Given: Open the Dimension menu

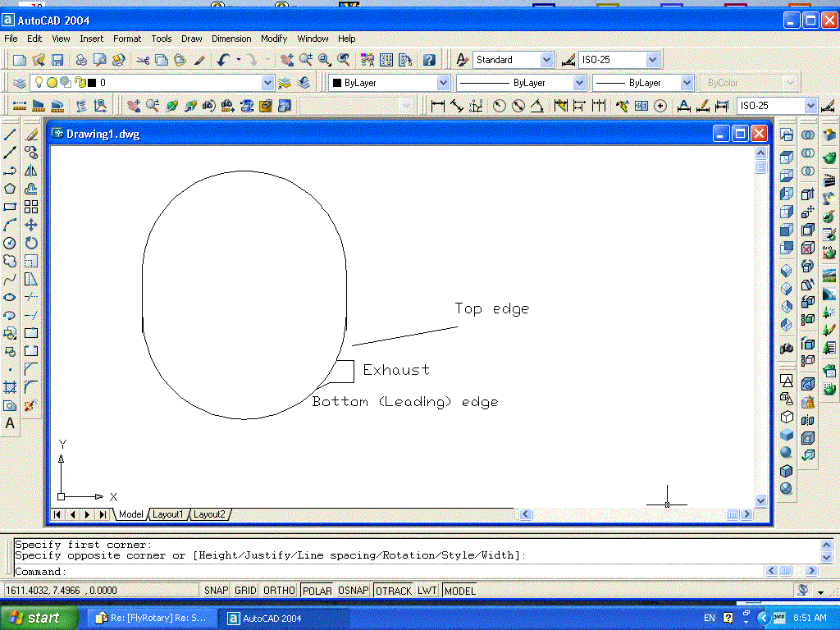Looking at the screenshot, I should click(231, 39).
